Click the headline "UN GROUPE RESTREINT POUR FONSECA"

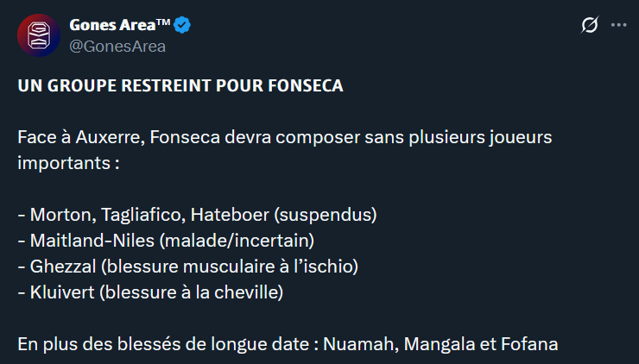pyautogui.click(x=180, y=86)
